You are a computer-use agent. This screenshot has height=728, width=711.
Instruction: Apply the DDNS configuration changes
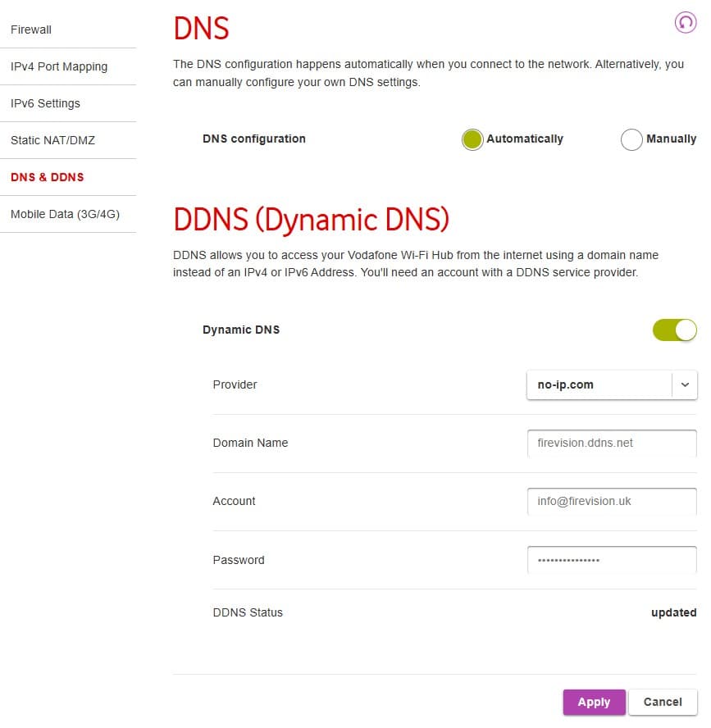594,702
